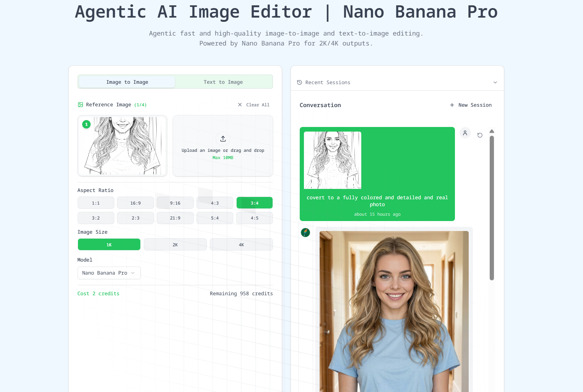583x392 pixels.
Task: Click the model dropdown chevron arrow
Action: click(x=133, y=273)
